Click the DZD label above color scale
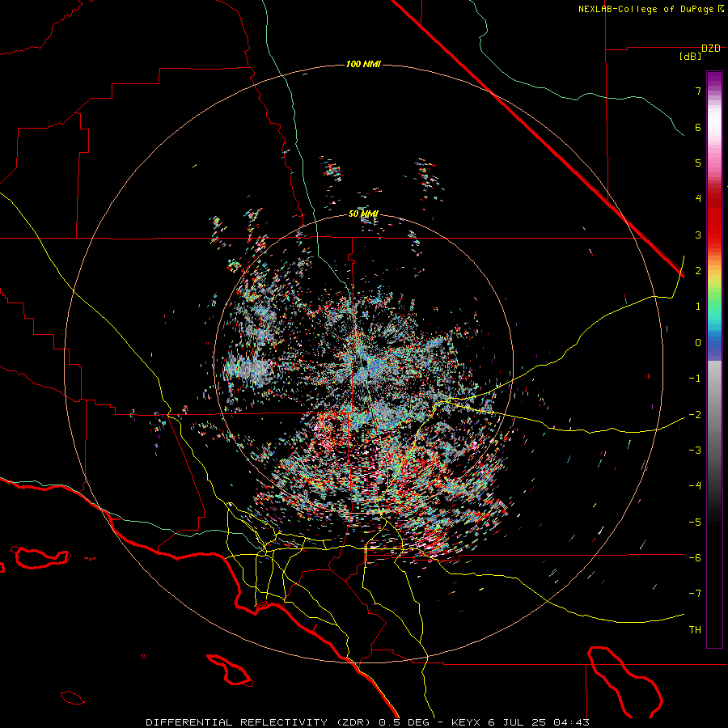This screenshot has height=728, width=728. pos(711,49)
